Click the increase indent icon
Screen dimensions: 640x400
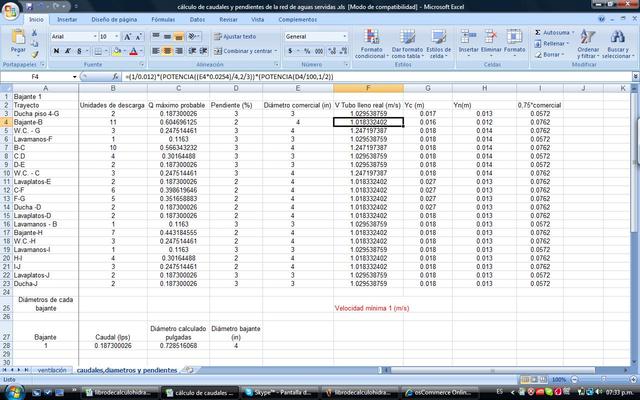point(204,51)
